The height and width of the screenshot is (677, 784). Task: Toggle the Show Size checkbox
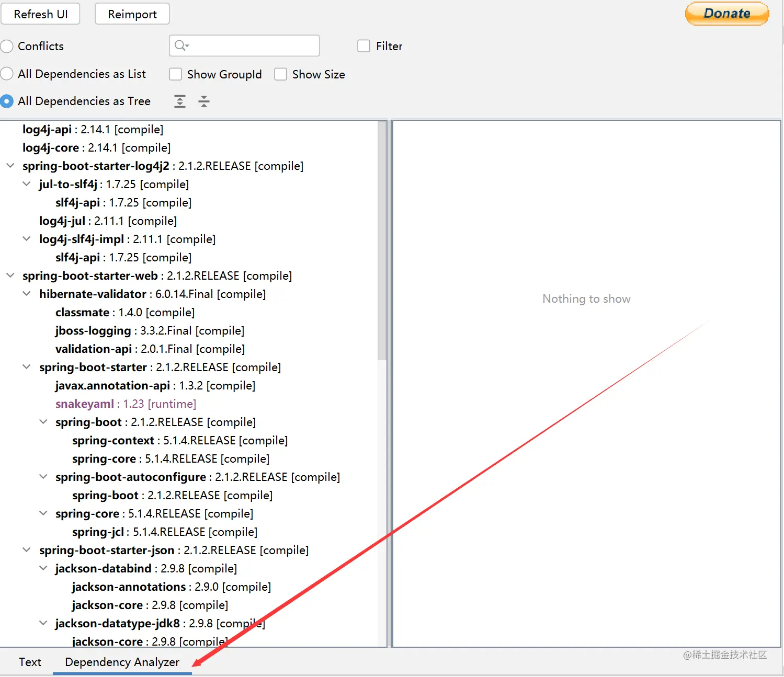pyautogui.click(x=281, y=74)
